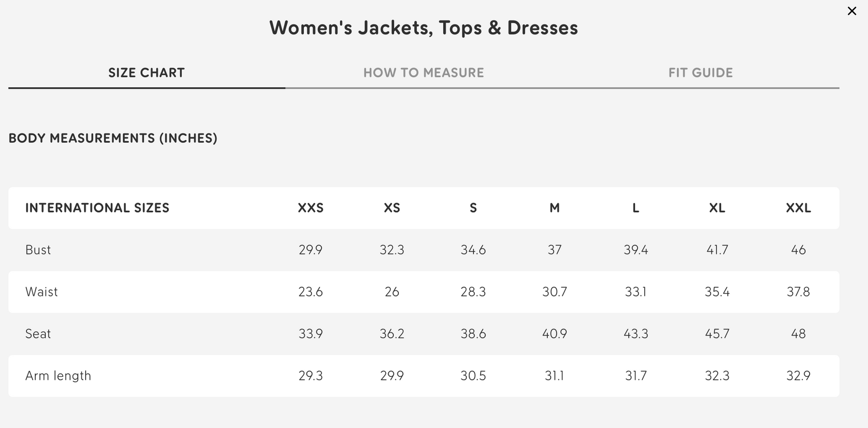Select the Arm length row label
The image size is (868, 428).
click(58, 376)
